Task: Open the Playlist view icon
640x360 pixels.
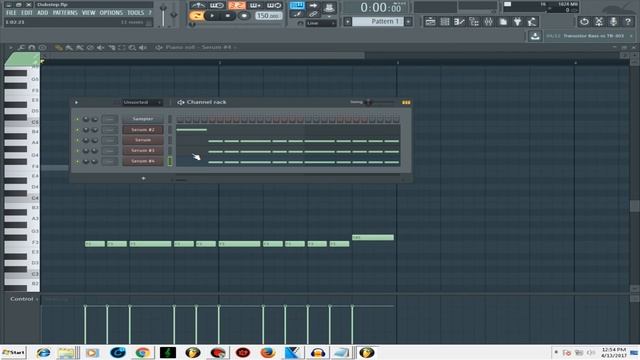Action: tap(430, 22)
